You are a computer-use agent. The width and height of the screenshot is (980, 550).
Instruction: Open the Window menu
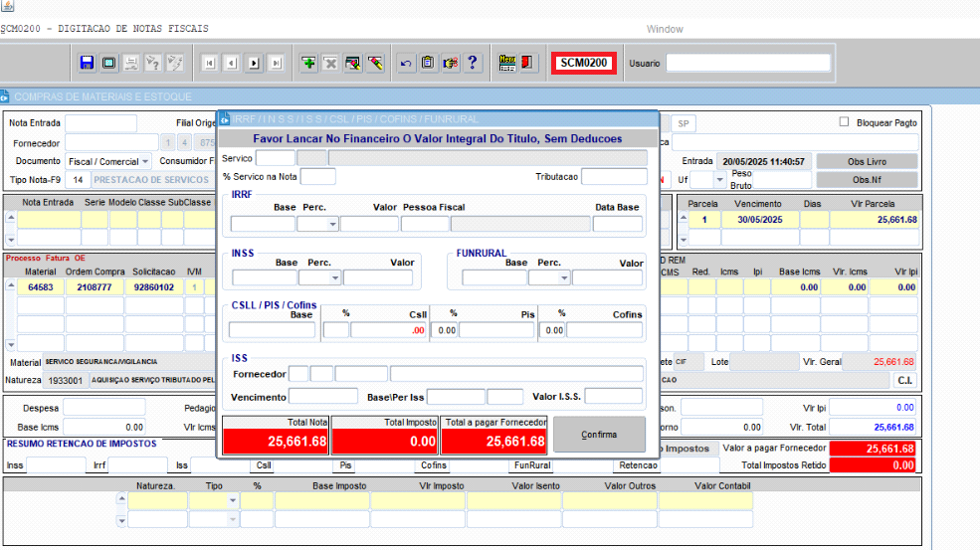pos(665,29)
